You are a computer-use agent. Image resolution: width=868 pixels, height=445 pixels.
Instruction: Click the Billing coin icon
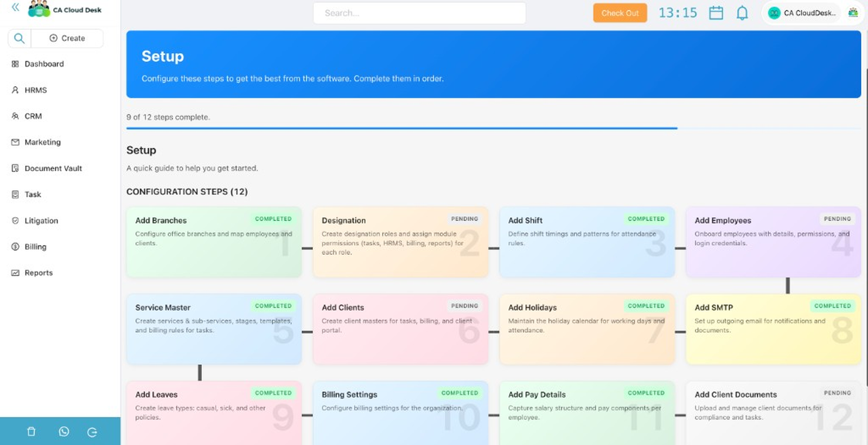coord(15,247)
